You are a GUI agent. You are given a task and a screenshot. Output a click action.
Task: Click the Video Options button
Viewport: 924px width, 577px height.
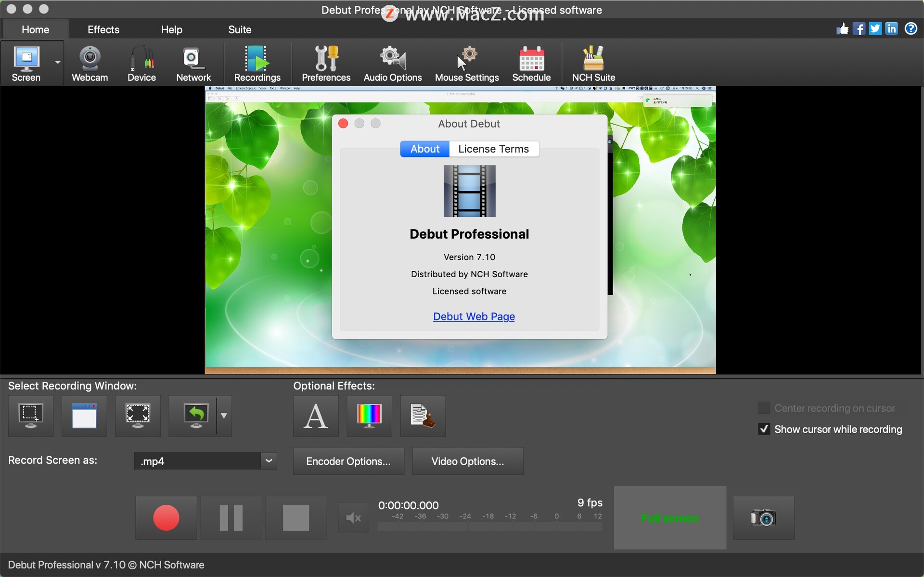(x=468, y=461)
